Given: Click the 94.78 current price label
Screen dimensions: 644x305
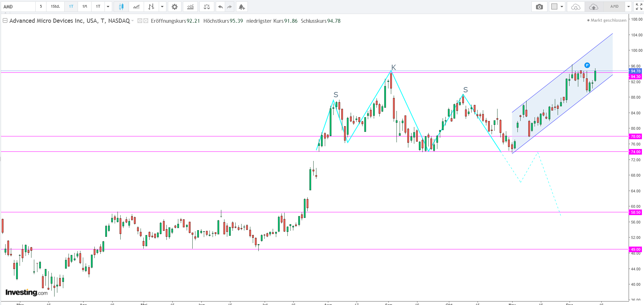Looking at the screenshot, I should pyautogui.click(x=636, y=71).
